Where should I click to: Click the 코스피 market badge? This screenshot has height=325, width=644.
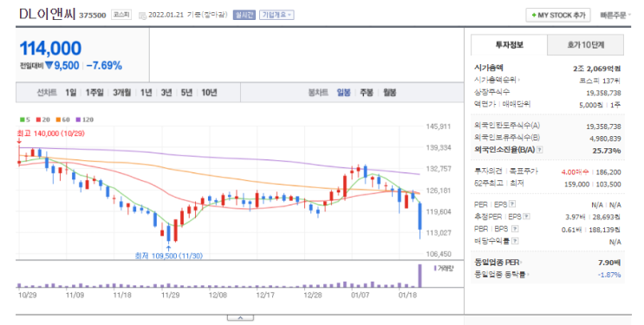(x=121, y=15)
